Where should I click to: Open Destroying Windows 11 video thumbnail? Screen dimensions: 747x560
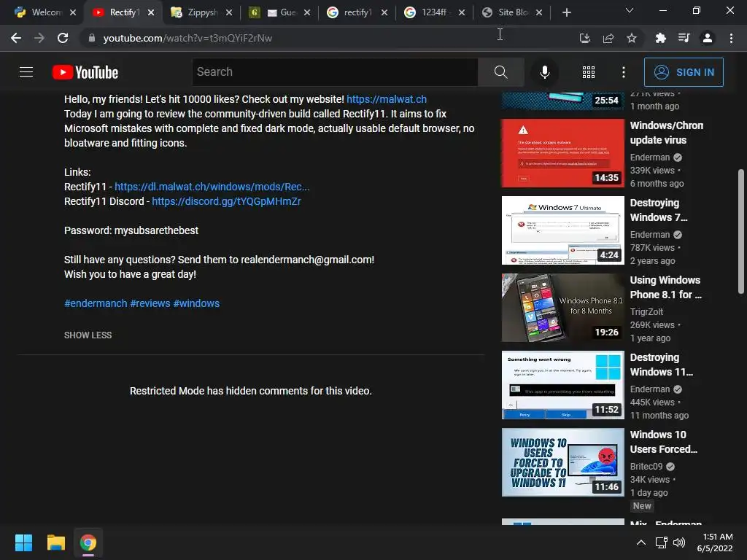pyautogui.click(x=562, y=385)
